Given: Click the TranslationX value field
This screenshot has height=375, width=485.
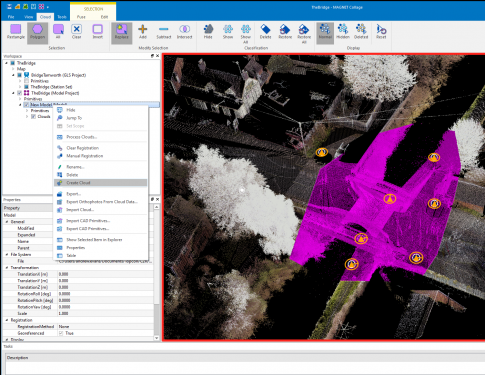Looking at the screenshot, I should (x=105, y=274).
